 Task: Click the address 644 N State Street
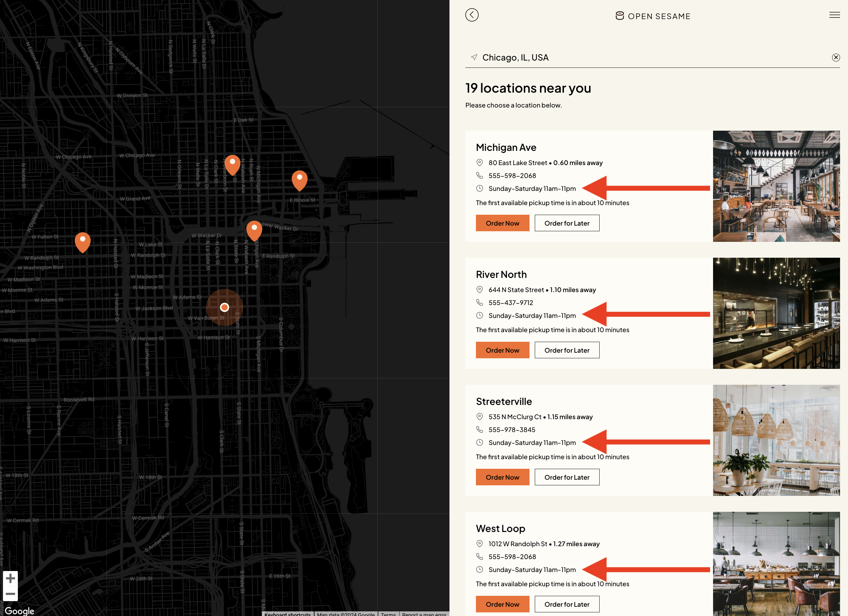(516, 290)
